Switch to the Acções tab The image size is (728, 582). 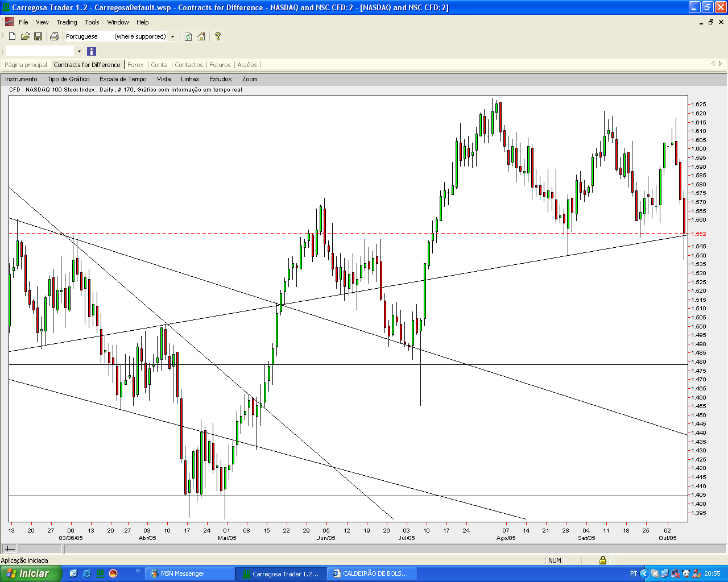click(247, 65)
